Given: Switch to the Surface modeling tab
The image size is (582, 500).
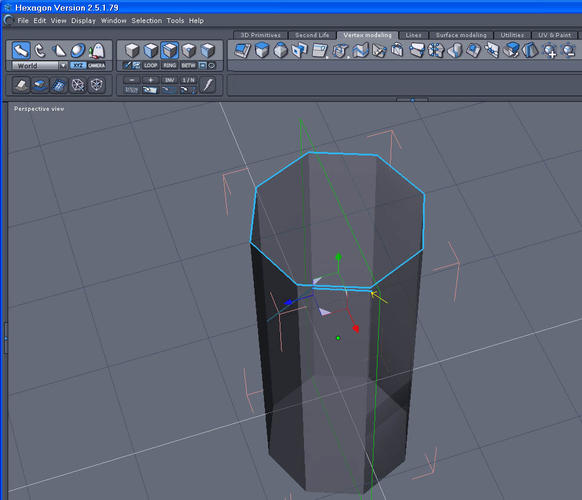Looking at the screenshot, I should tap(461, 35).
